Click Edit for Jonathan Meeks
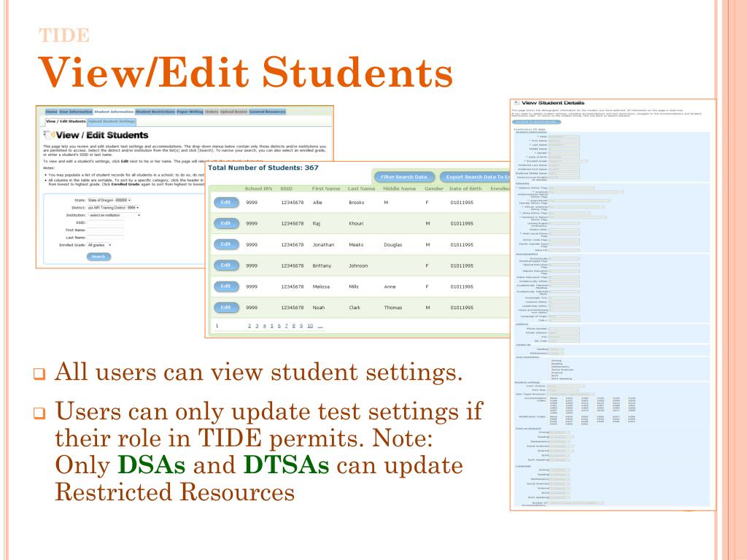 tap(226, 244)
